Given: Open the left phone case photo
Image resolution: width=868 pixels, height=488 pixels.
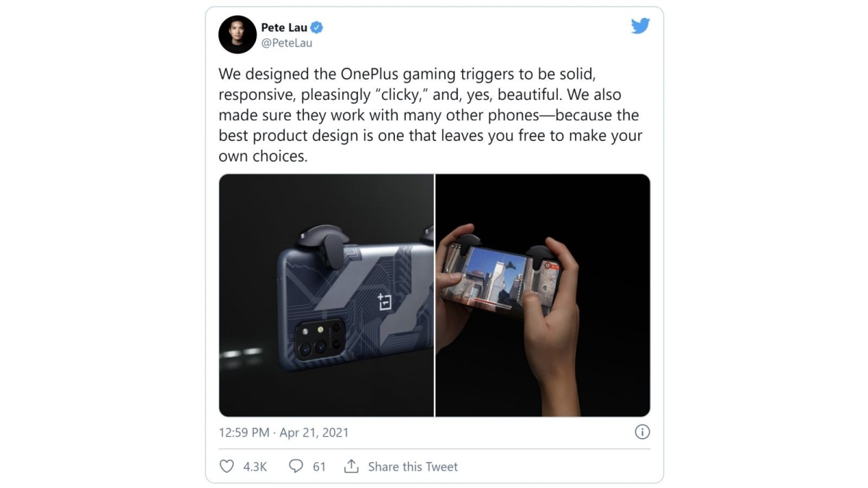Looking at the screenshot, I should pyautogui.click(x=326, y=295).
